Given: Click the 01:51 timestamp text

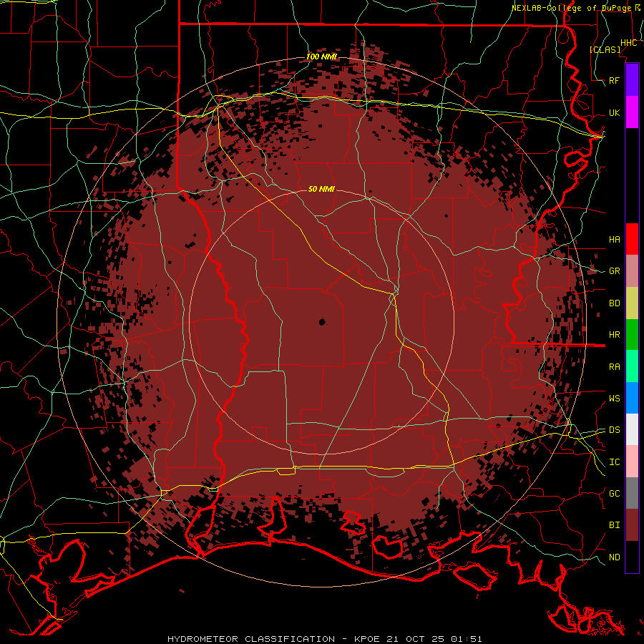Looking at the screenshot, I should (466, 639).
